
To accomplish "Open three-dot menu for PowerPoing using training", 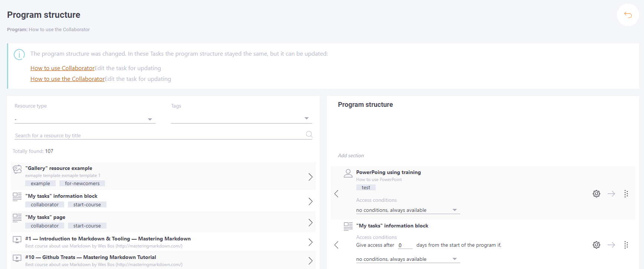I will (x=626, y=194).
